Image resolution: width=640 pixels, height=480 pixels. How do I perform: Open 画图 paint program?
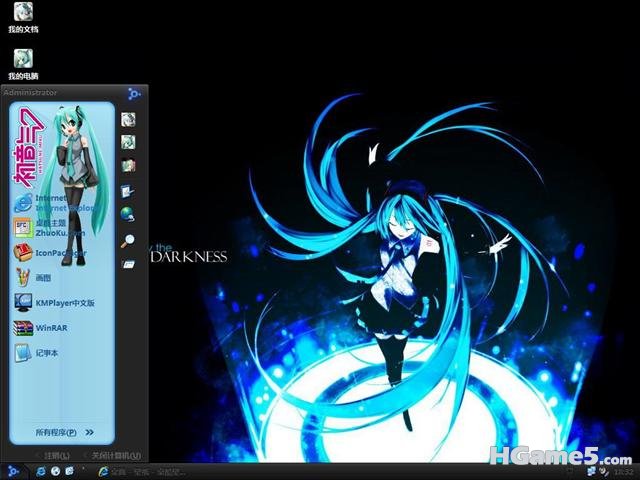[33, 278]
